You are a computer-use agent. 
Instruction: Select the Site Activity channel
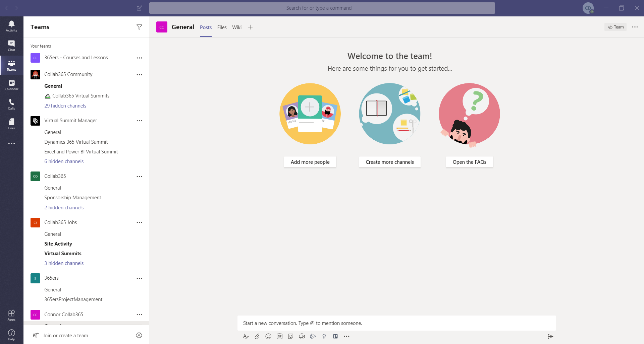58,244
